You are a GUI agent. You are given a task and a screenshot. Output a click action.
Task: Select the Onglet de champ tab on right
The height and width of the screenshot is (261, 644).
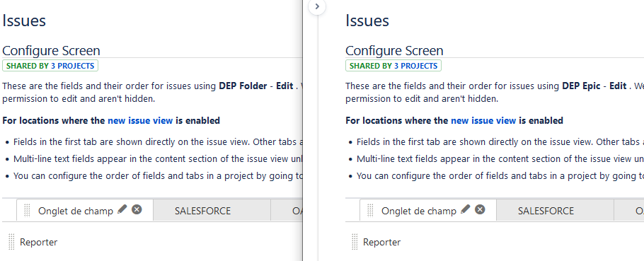[419, 211]
